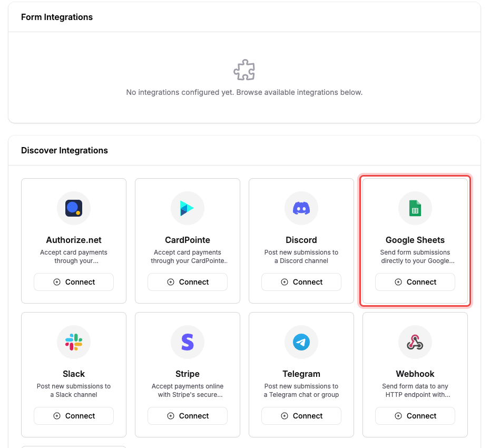Select the Discord card title

click(x=301, y=240)
